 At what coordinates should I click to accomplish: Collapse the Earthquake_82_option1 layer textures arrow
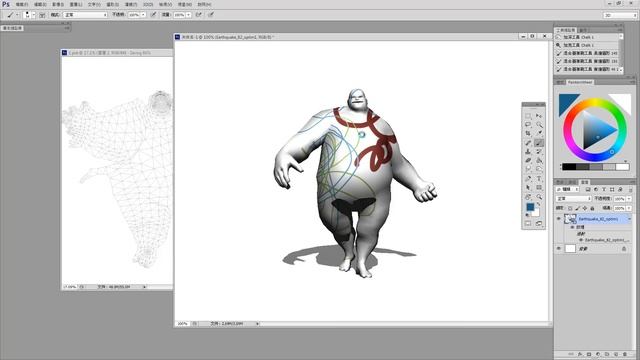coord(629,219)
